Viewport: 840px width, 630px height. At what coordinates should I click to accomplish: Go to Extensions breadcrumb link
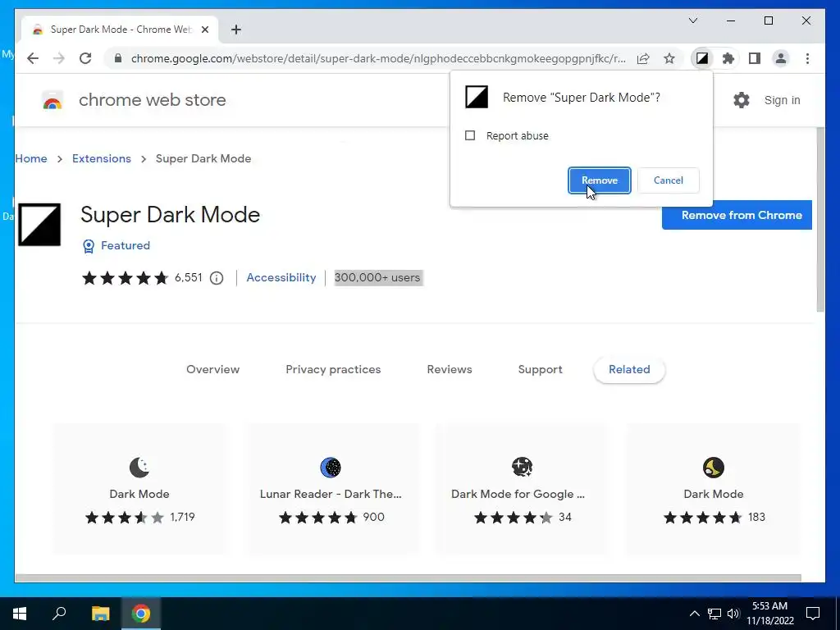click(102, 158)
